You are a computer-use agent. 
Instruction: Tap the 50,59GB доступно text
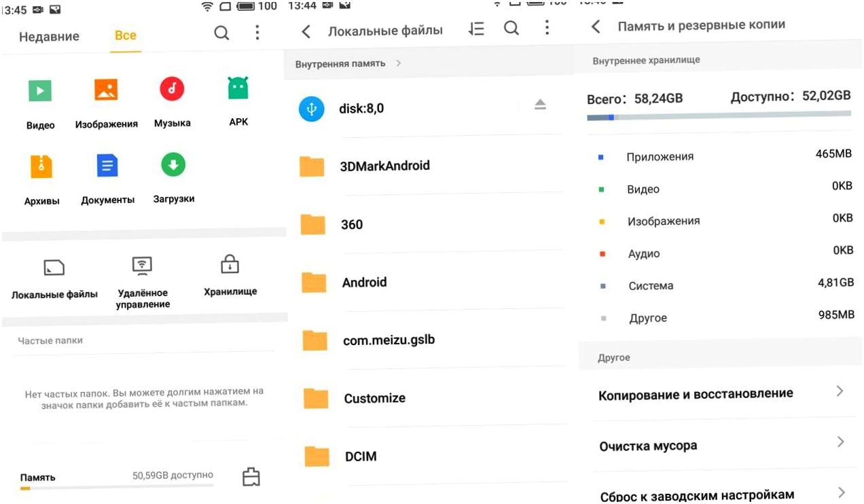(x=173, y=475)
